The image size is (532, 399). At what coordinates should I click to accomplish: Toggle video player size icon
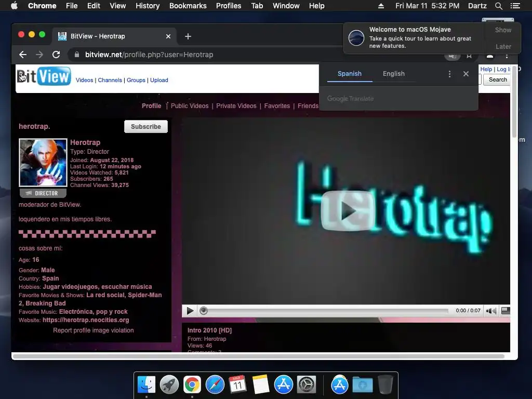tap(505, 311)
